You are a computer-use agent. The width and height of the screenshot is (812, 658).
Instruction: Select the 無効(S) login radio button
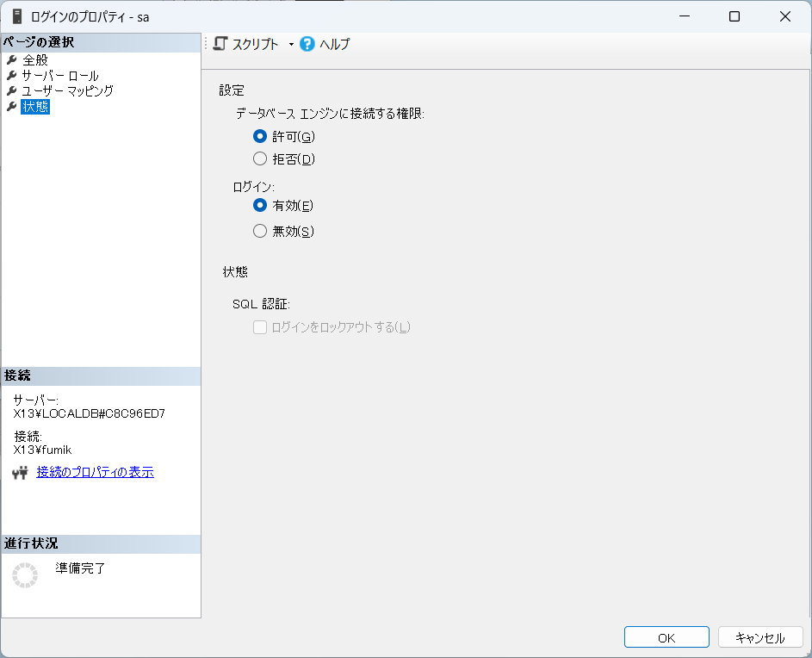point(260,231)
